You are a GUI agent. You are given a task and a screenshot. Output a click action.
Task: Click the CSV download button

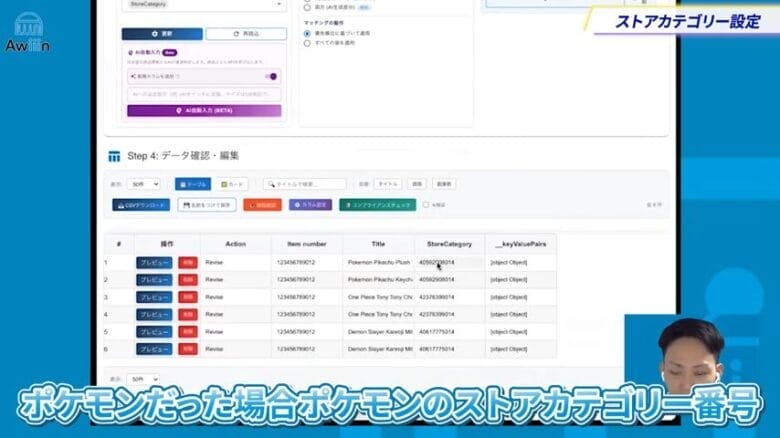click(x=141, y=205)
